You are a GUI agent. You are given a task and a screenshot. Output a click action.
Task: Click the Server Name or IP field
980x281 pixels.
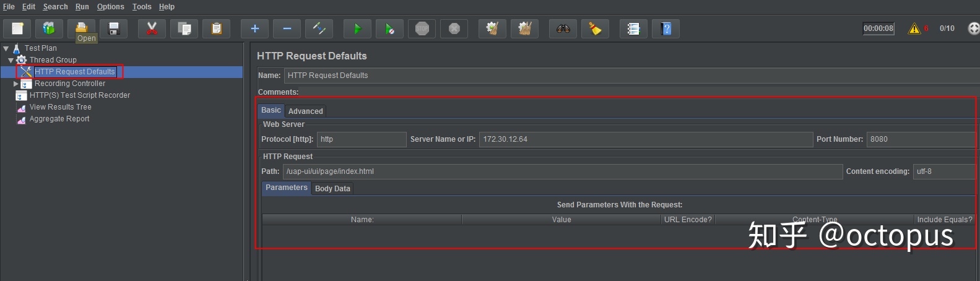point(646,139)
